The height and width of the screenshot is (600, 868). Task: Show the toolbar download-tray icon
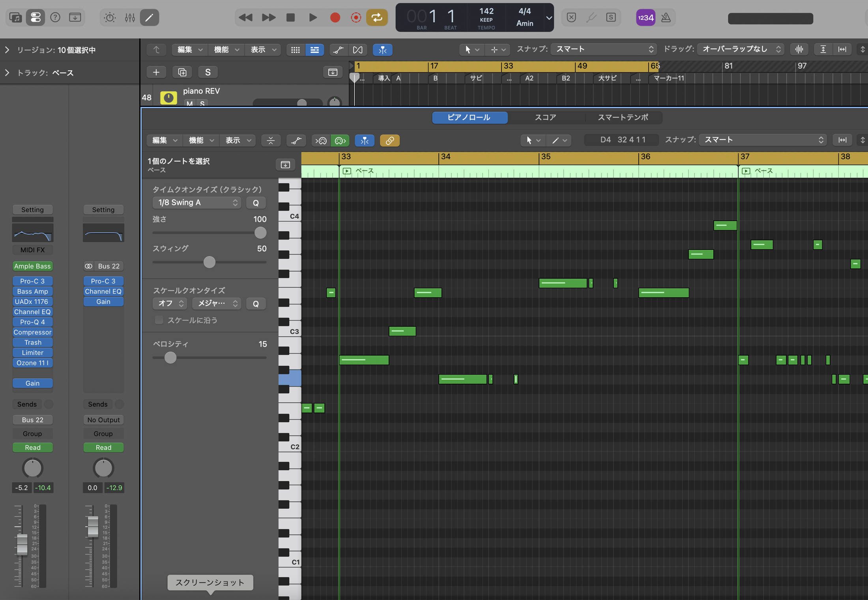tap(75, 17)
